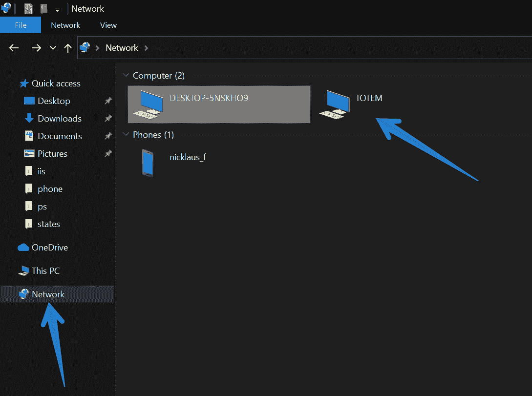Click the New folder icon on the quick access toolbar
This screenshot has width=532, height=396.
pos(43,8)
